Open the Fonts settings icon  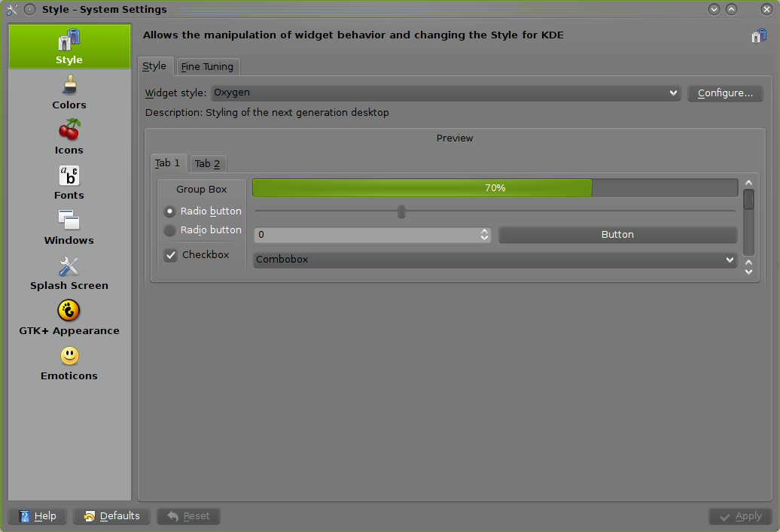coord(69,175)
